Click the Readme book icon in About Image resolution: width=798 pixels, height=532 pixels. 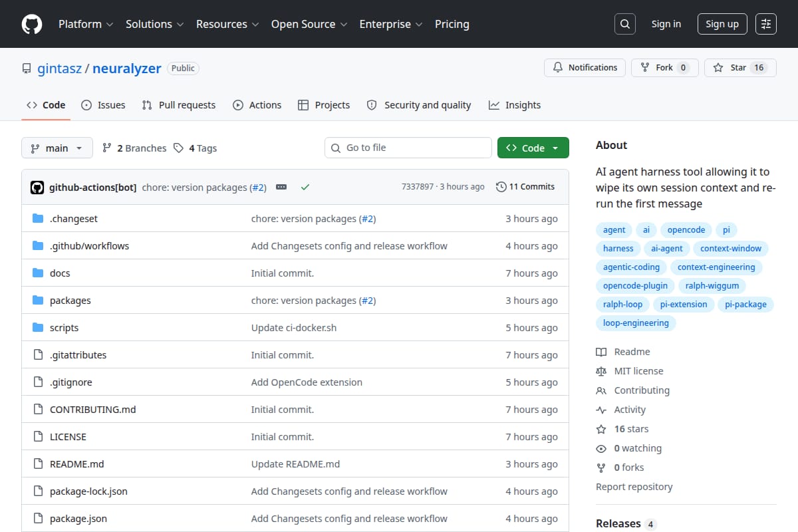tap(601, 352)
